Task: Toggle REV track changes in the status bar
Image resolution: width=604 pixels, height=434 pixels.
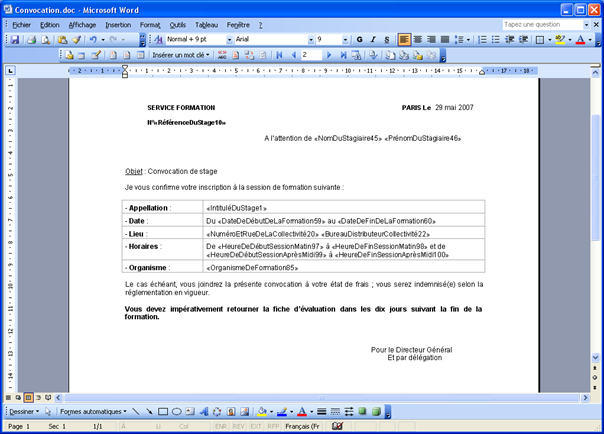Action: click(239, 426)
